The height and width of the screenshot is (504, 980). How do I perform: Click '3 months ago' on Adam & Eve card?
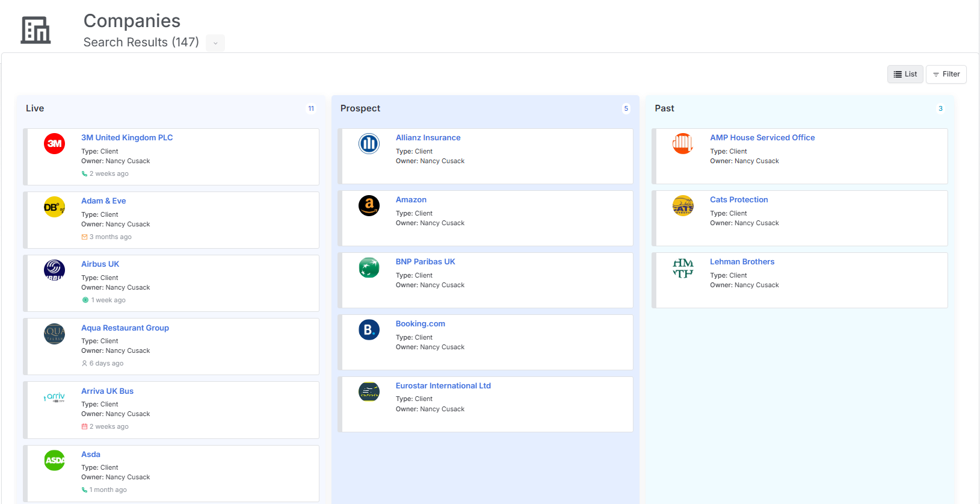[110, 237]
